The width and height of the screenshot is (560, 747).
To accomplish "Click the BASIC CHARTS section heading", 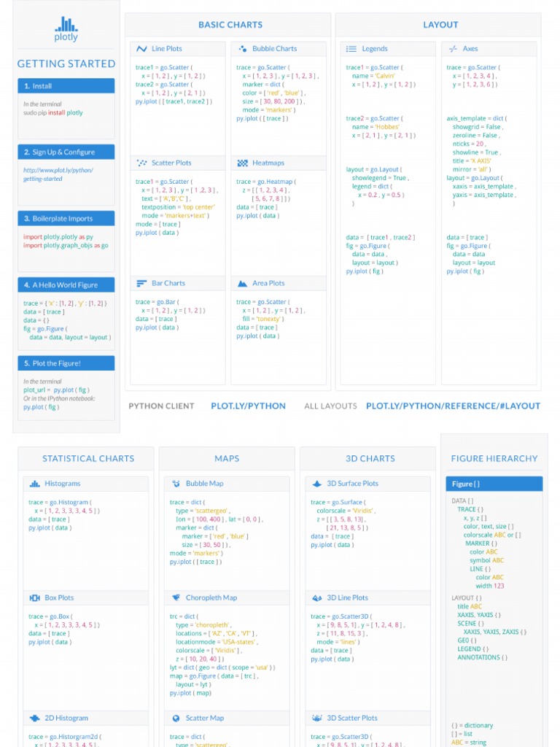I will 230,25.
